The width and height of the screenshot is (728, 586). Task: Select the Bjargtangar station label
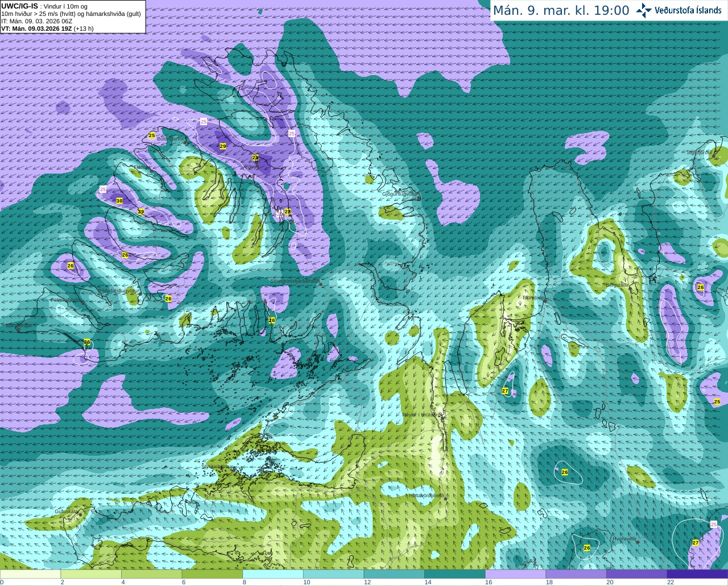click(18, 325)
